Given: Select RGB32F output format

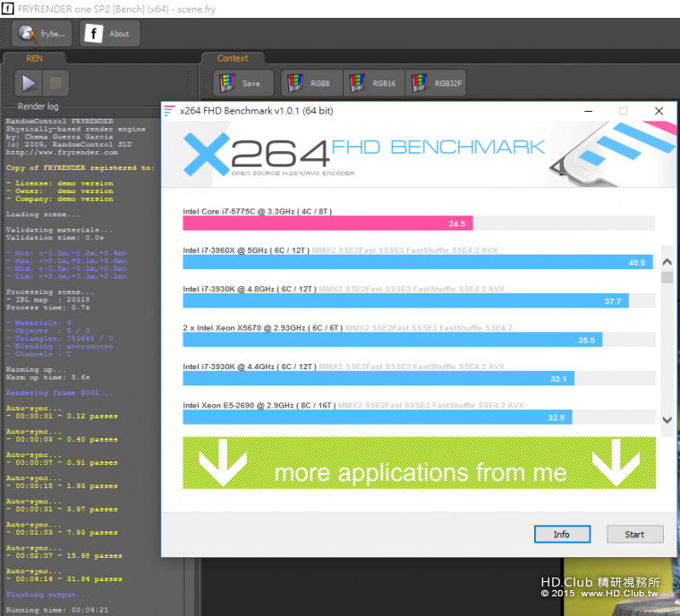Looking at the screenshot, I should point(436,83).
